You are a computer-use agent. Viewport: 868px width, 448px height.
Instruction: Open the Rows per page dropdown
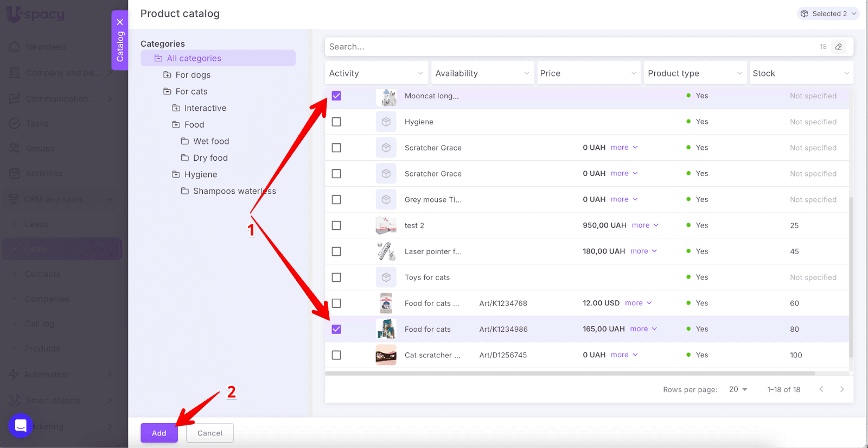[738, 389]
